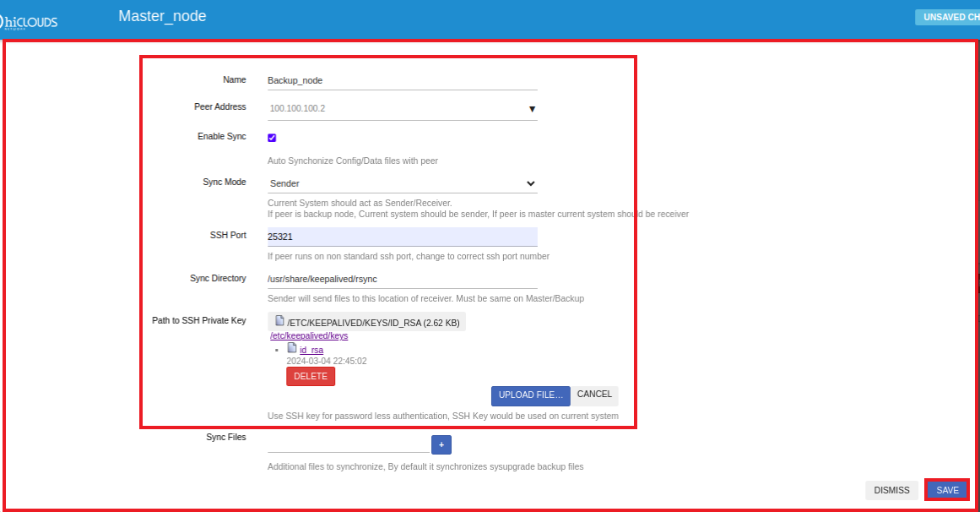The height and width of the screenshot is (512, 980).
Task: Click the red DELETE button
Action: [x=311, y=376]
